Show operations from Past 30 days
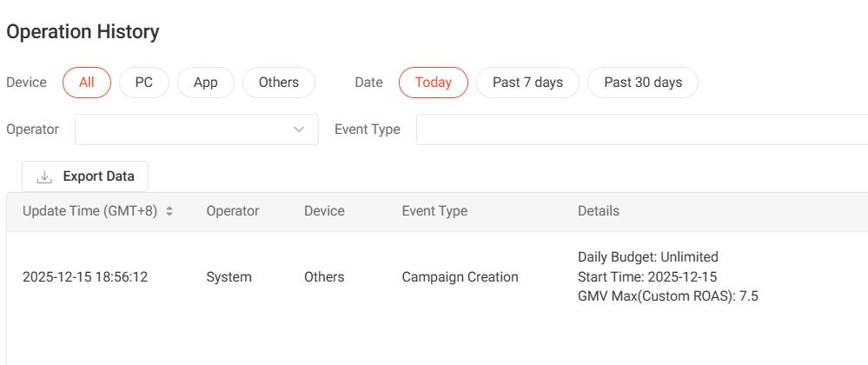Viewport: 868px width, 365px height. [643, 83]
